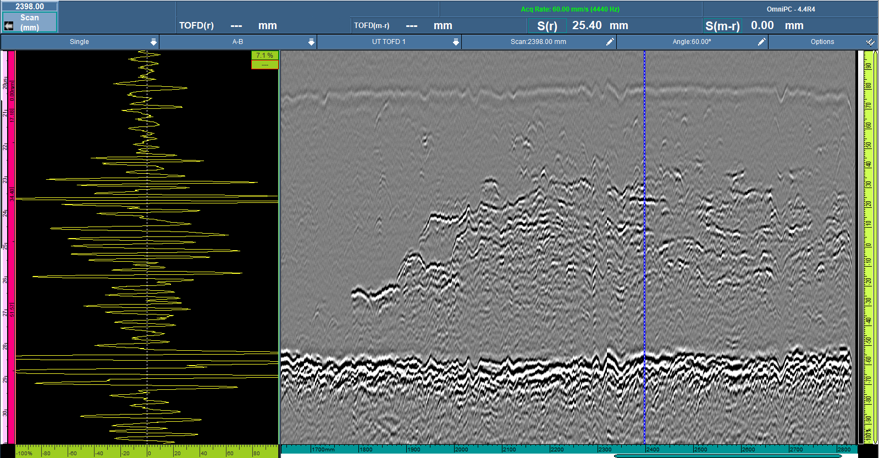Click the 7.1 % amplitude indicator box
Image resolution: width=879 pixels, height=458 pixels.
(x=264, y=56)
